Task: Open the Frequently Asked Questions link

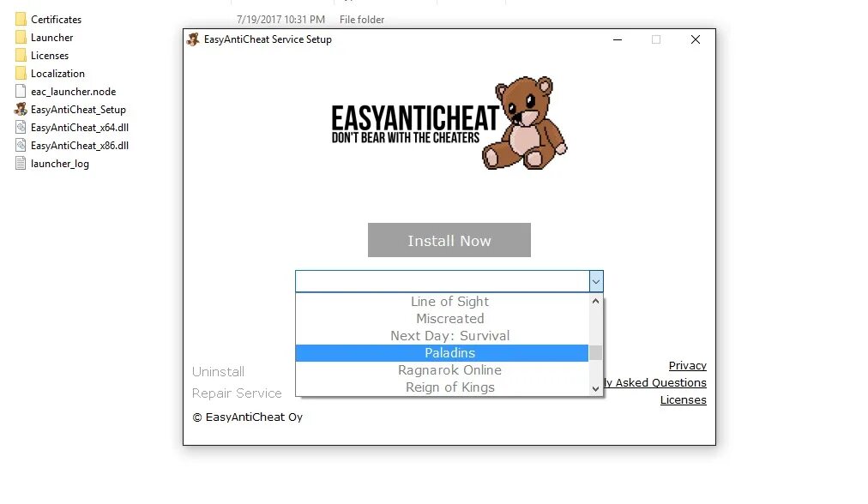Action: click(655, 383)
